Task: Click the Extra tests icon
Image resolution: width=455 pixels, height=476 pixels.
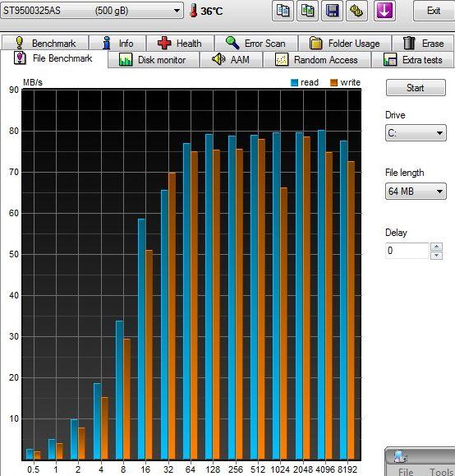Action: click(x=390, y=59)
